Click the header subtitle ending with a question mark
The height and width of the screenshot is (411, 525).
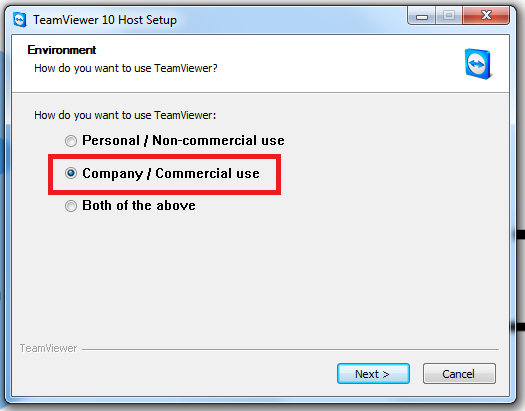(126, 68)
